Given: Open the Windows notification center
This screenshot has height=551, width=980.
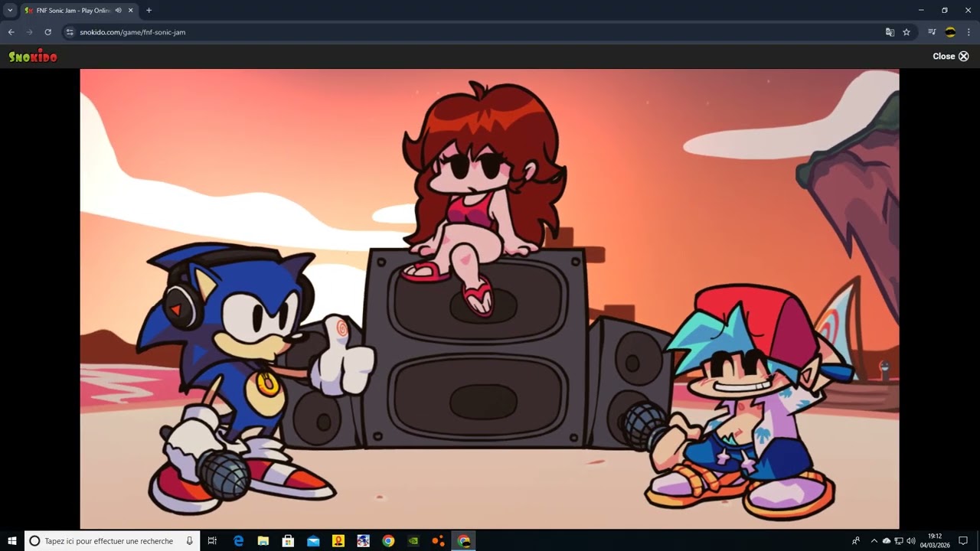Looking at the screenshot, I should [963, 541].
